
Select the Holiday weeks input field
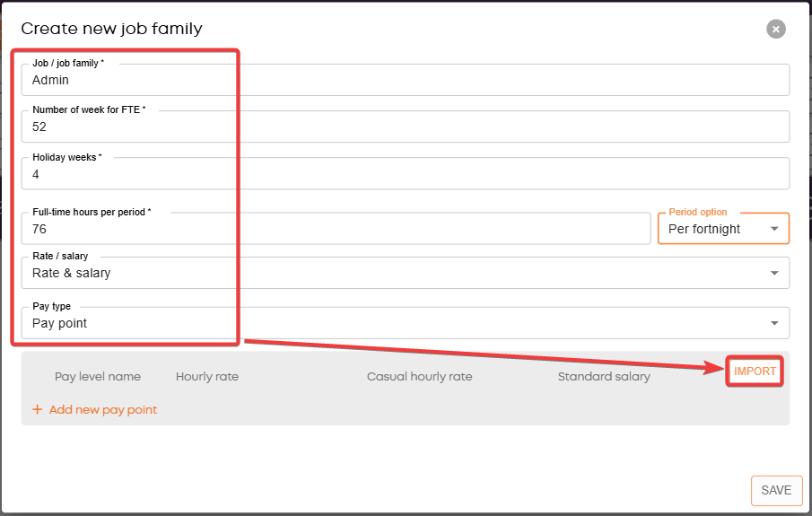point(404,174)
